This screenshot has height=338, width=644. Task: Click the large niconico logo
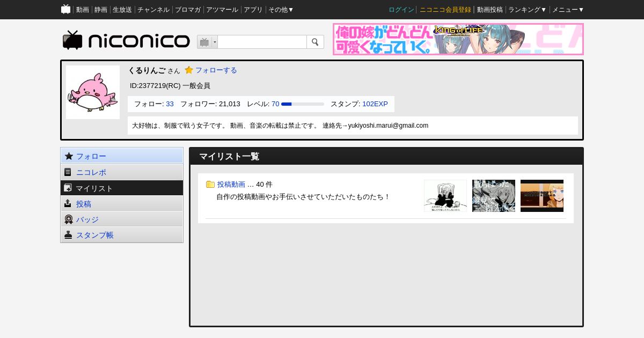tap(126, 41)
